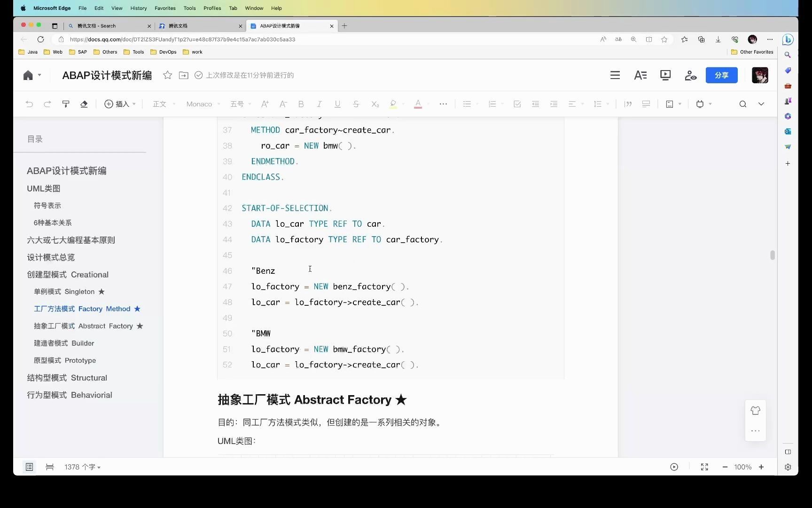Screen dimensions: 812x508
Task: Open the text outline A icon
Action: 640,75
